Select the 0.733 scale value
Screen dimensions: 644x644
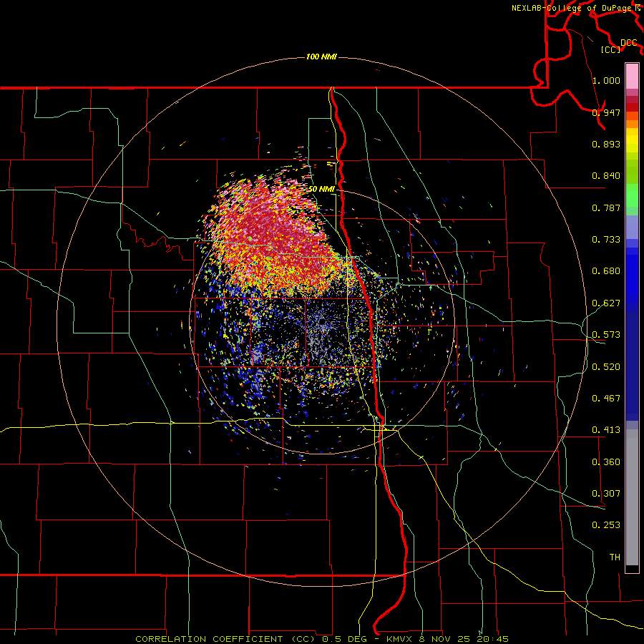tap(606, 240)
